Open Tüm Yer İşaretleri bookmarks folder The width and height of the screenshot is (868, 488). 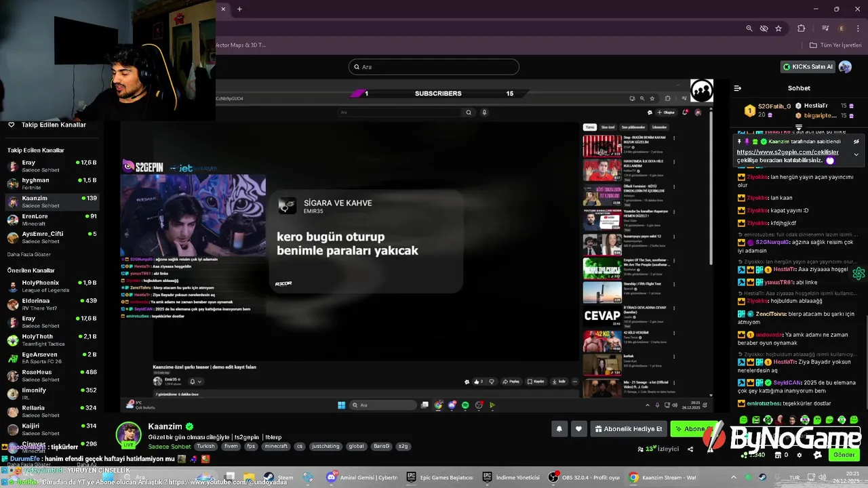point(835,45)
